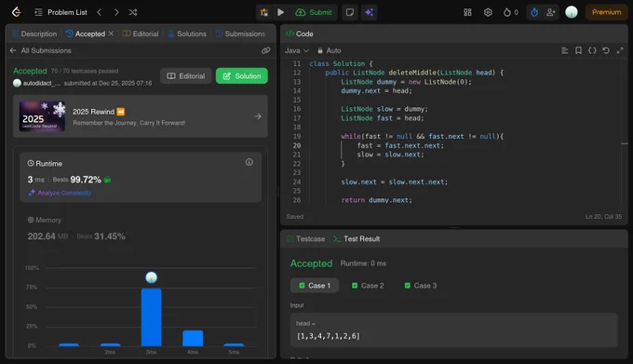Run the code with the play icon
The image size is (633, 364).
[x=280, y=12]
